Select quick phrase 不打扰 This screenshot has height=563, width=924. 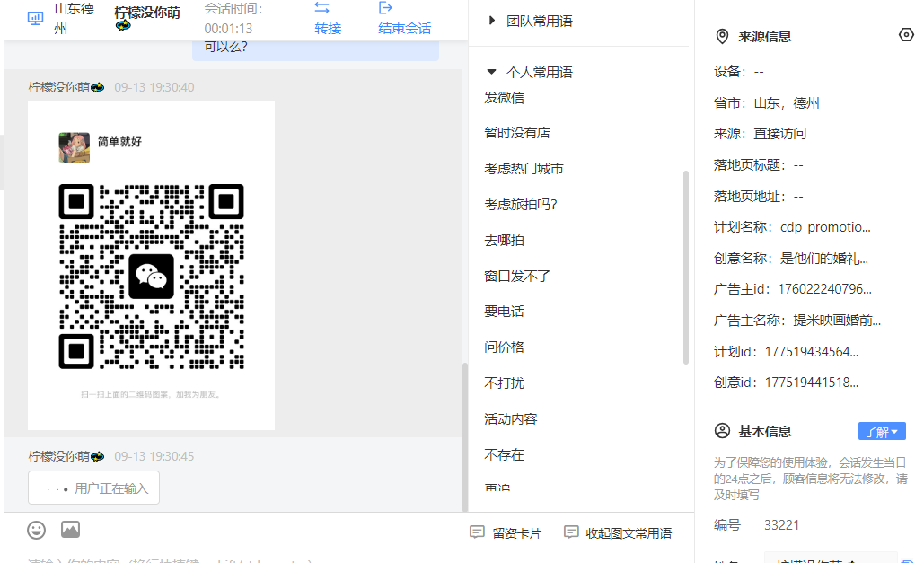pos(505,383)
